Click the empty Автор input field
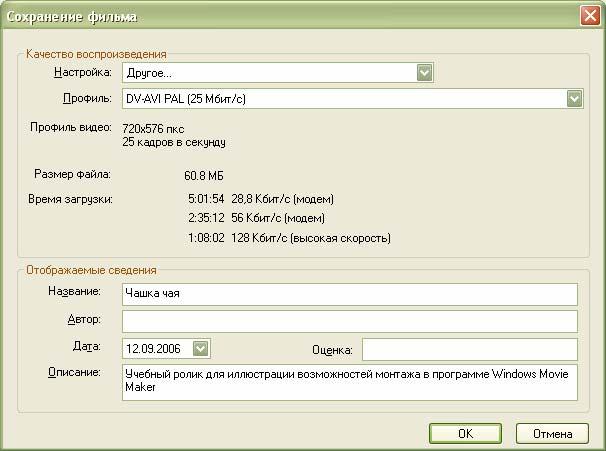 click(350, 322)
